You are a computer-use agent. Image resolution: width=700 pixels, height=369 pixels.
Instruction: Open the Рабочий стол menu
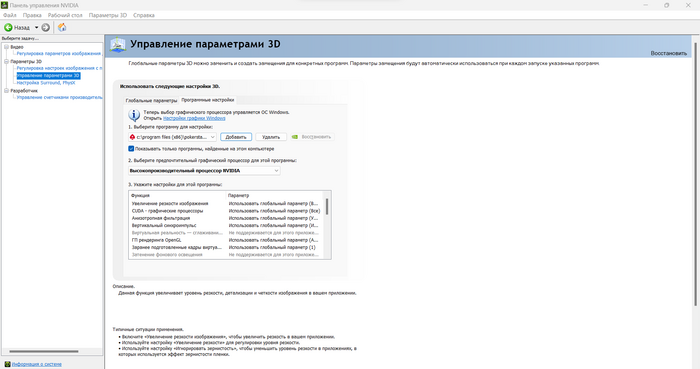click(65, 15)
